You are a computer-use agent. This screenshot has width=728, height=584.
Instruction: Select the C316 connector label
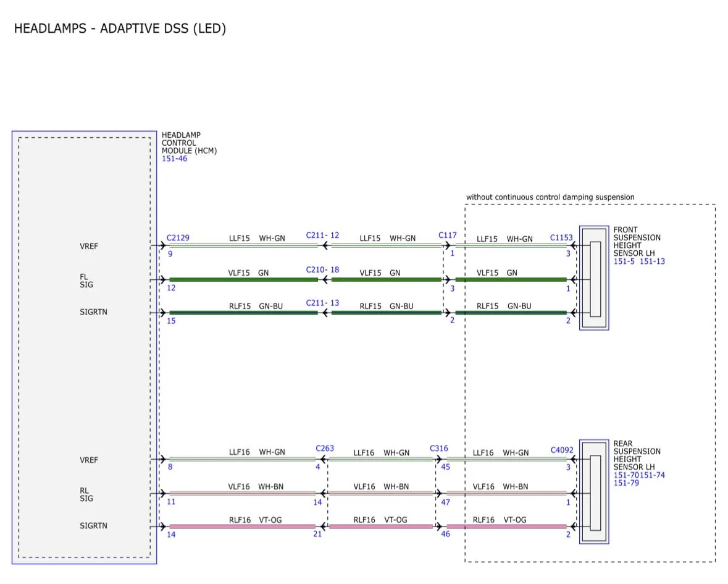click(439, 449)
